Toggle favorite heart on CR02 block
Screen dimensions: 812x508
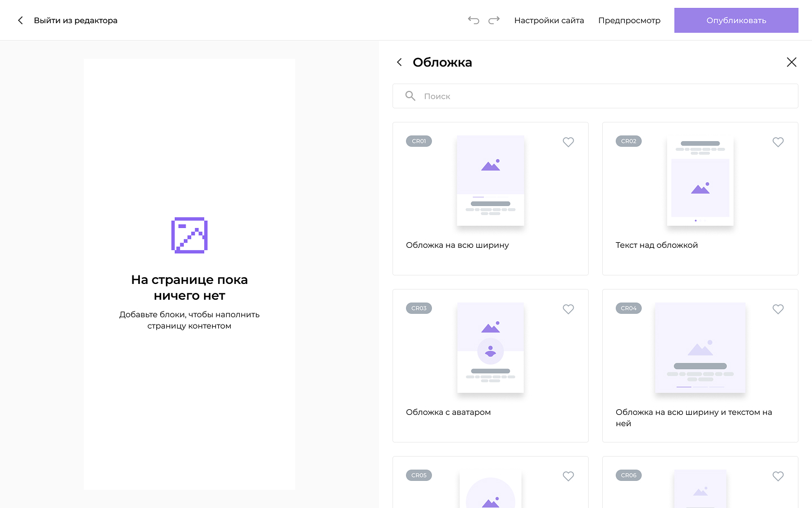778,142
